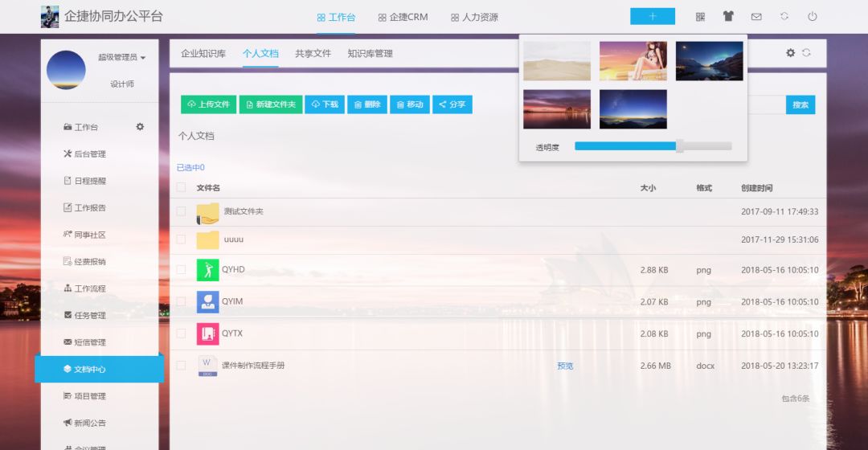Switch to 工作台 top tab
Screen dimensions: 868x450
click(336, 17)
